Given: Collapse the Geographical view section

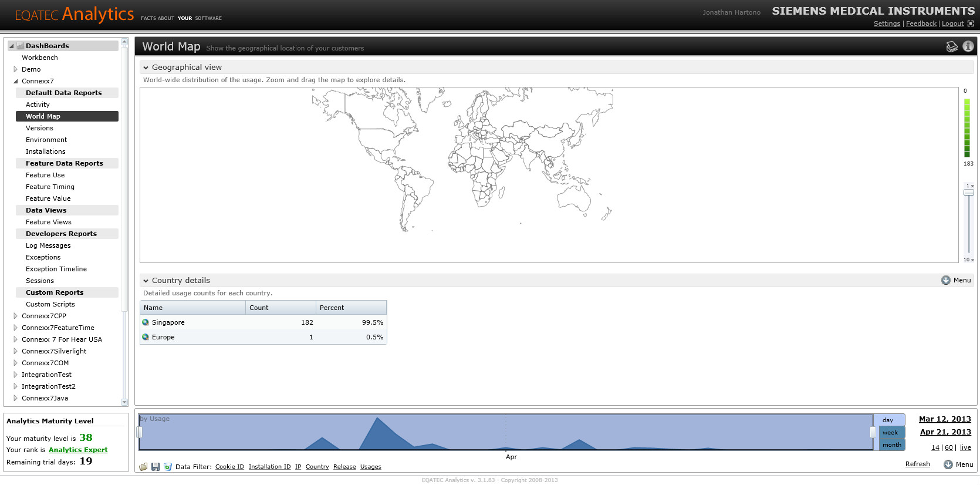Looking at the screenshot, I should (x=146, y=68).
